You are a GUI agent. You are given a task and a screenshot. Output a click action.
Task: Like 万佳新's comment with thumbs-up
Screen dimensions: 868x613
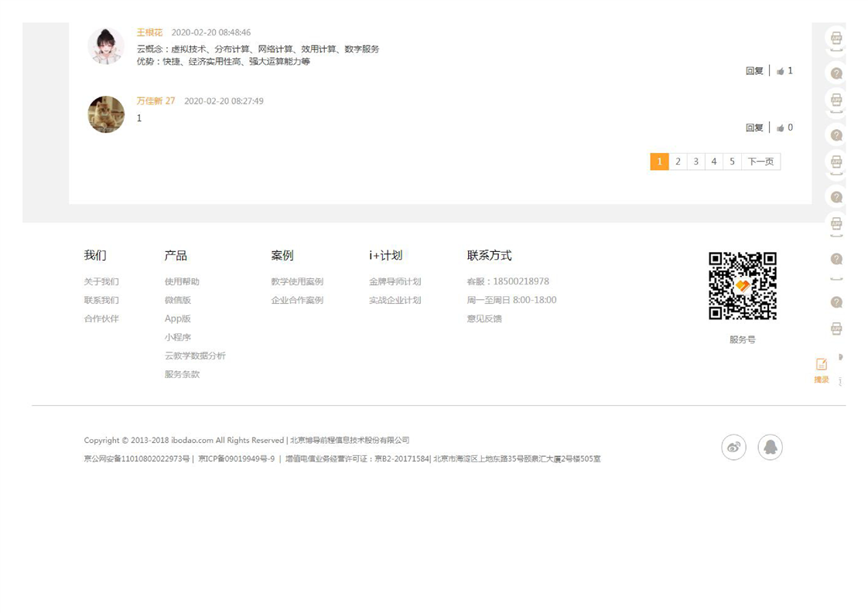(x=781, y=128)
